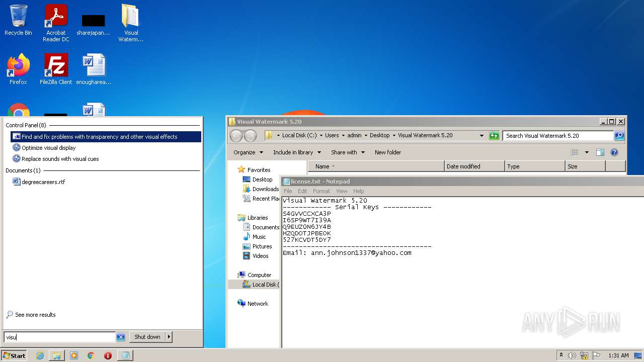Click the Explorer search box
The width and height of the screenshot is (644, 362).
coord(558,136)
